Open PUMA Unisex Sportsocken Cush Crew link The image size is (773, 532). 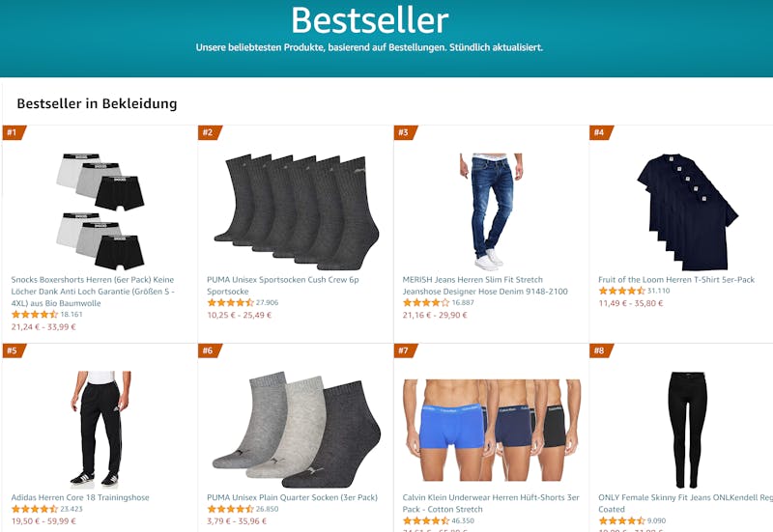click(x=283, y=285)
